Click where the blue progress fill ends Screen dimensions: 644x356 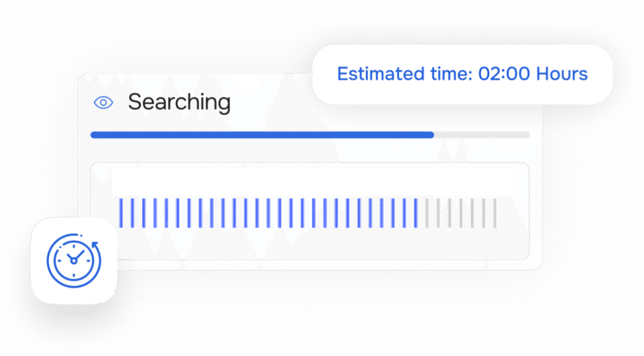click(x=433, y=135)
